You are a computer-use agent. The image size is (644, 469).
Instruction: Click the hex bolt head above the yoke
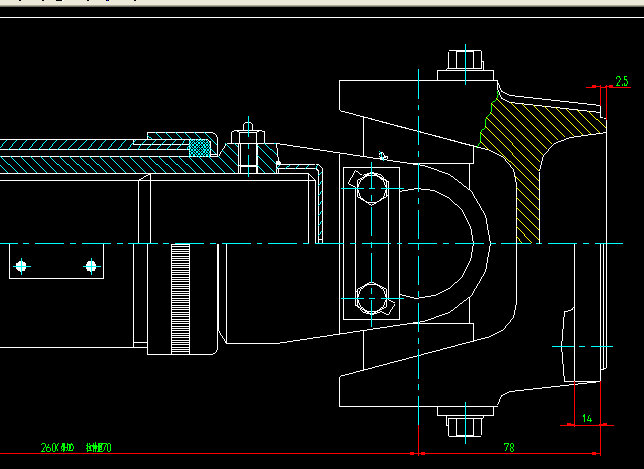point(462,59)
